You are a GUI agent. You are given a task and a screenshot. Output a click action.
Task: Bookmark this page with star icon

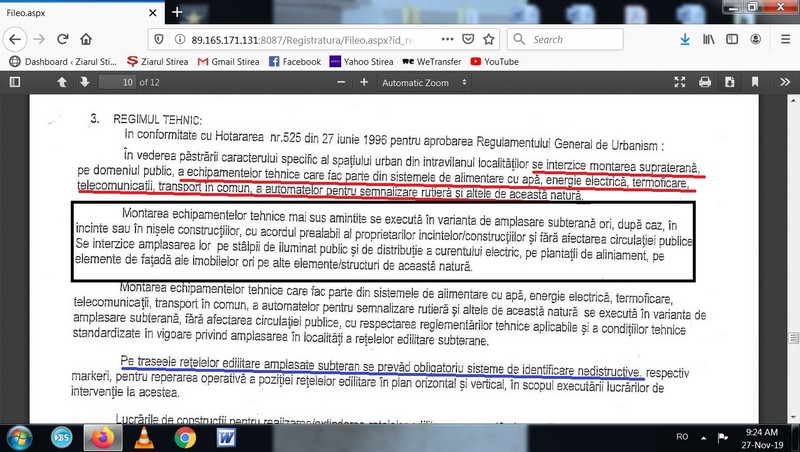click(491, 40)
